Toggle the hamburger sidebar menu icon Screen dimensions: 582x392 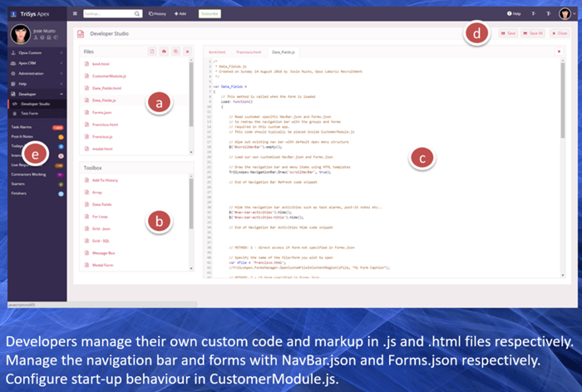coord(75,14)
